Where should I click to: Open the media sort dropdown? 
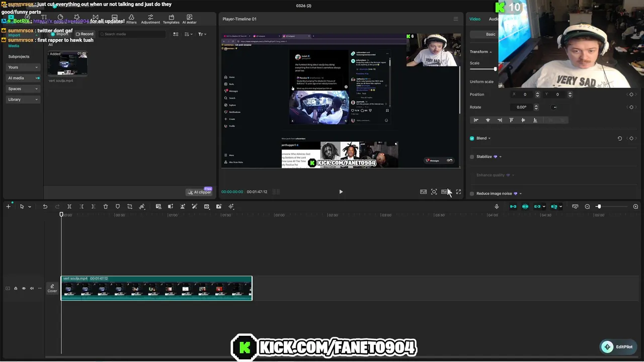click(188, 34)
